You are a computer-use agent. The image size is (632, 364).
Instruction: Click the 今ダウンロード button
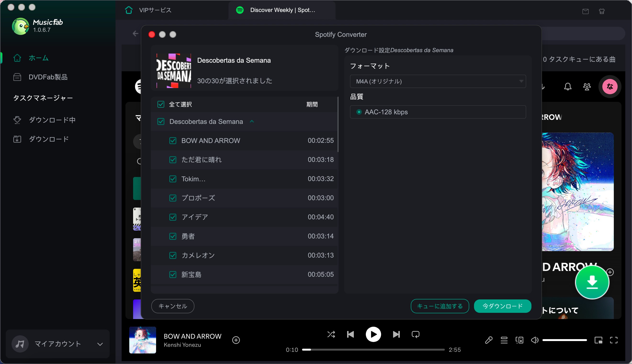pyautogui.click(x=502, y=306)
